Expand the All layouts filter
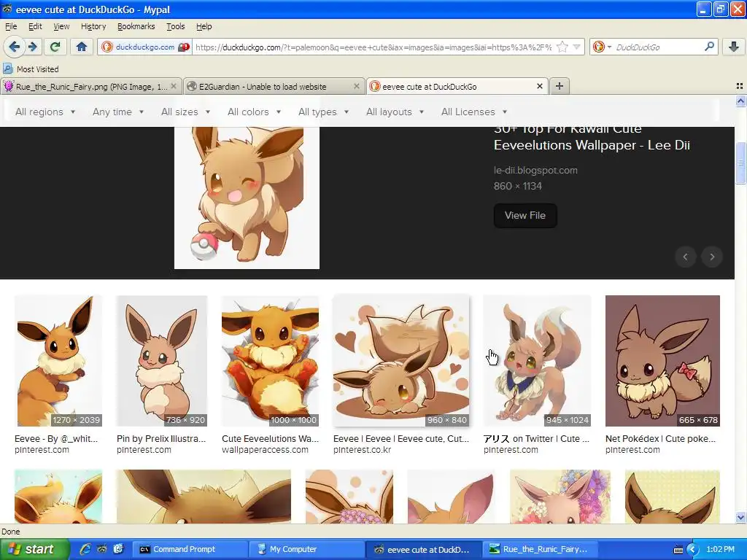747x560 pixels. coord(395,112)
